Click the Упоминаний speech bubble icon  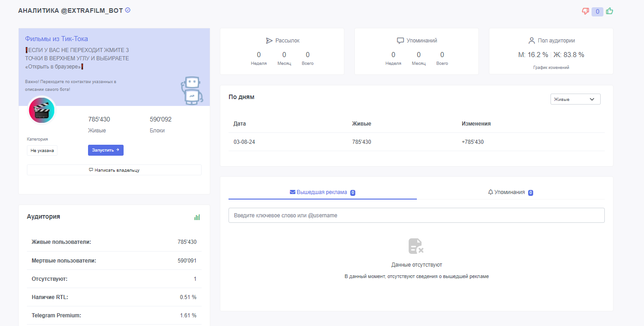pyautogui.click(x=400, y=41)
